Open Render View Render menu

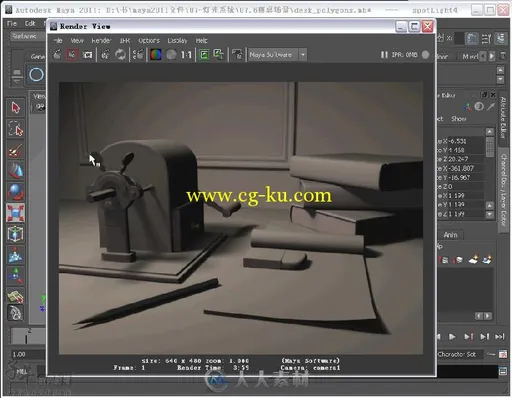101,40
